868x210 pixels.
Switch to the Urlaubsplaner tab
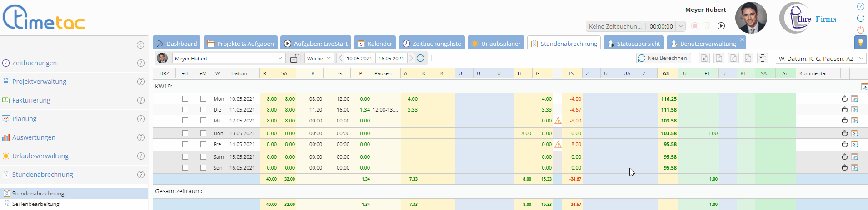coord(496,44)
